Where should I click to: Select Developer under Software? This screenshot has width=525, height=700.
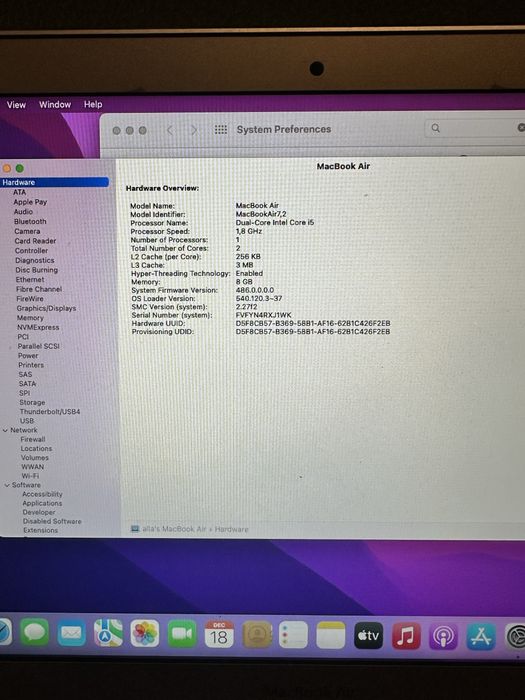click(x=39, y=512)
